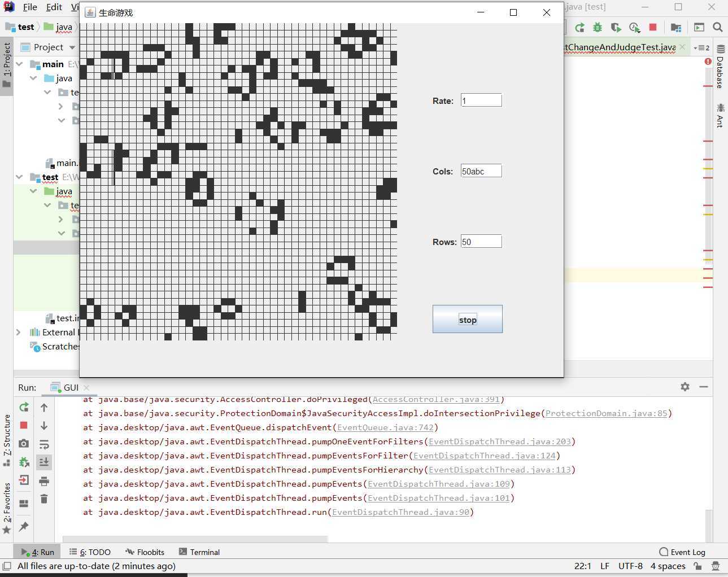Toggle scroll to end in Run console
Screen dimensions: 728x577
[44, 462]
